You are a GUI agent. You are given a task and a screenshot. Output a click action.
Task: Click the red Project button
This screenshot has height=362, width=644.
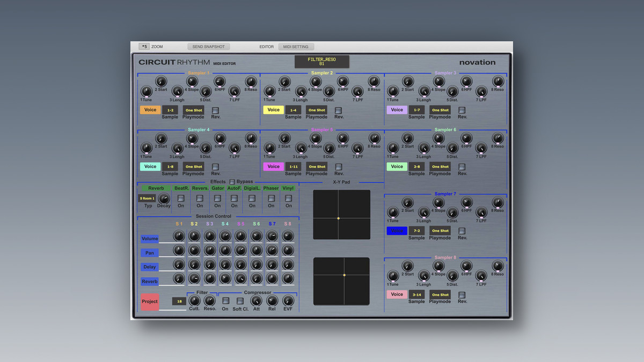(x=150, y=301)
